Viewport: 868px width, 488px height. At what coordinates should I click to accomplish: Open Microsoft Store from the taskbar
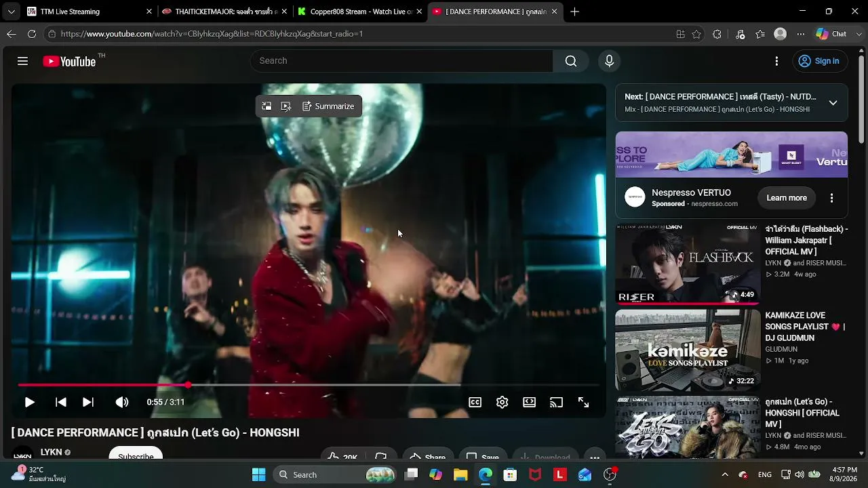(x=510, y=475)
